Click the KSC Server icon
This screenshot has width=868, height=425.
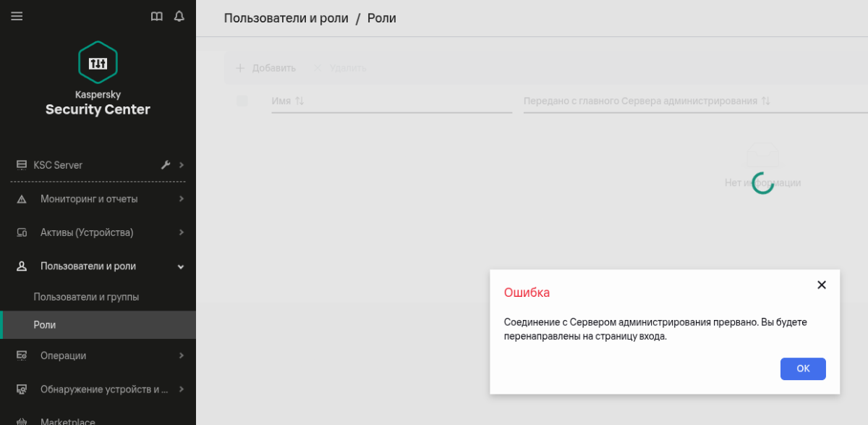(22, 165)
